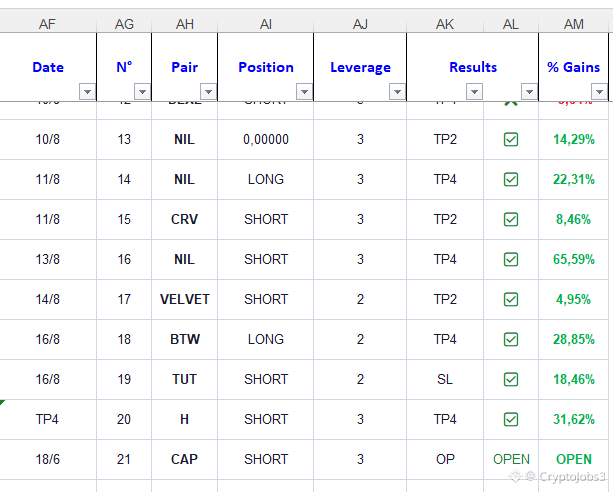Viewport: 613px width, 492px height.
Task: Select the 31,62% gains cell
Action: tap(574, 420)
